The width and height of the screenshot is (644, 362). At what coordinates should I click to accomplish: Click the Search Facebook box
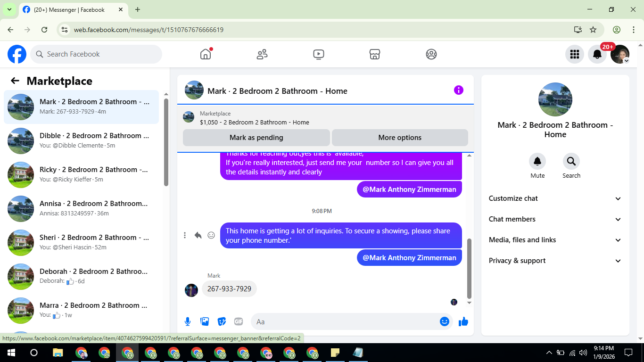[96, 54]
